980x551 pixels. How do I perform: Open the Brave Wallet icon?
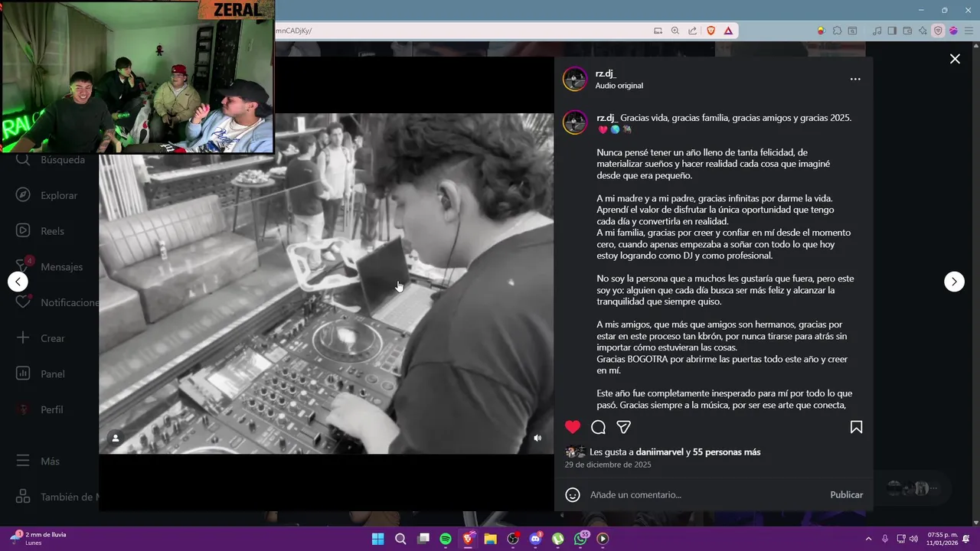pos(907,31)
